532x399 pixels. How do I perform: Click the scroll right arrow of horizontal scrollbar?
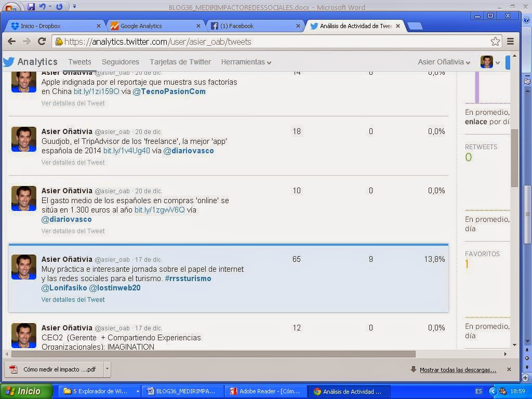(505, 354)
